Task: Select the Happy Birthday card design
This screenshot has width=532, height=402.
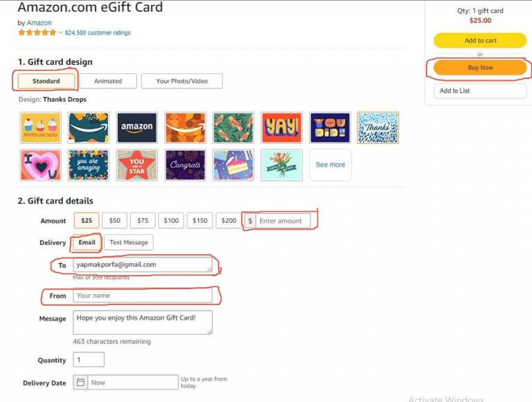Action: [39, 127]
